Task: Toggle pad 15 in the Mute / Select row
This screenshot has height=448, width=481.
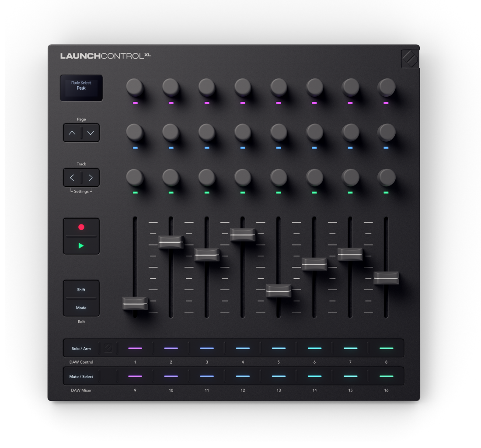Action: [x=350, y=376]
